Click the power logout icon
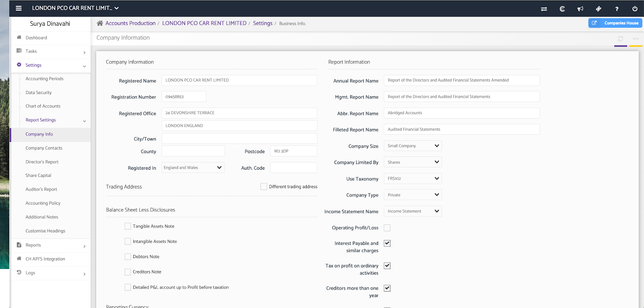644x308 pixels. pyautogui.click(x=635, y=9)
